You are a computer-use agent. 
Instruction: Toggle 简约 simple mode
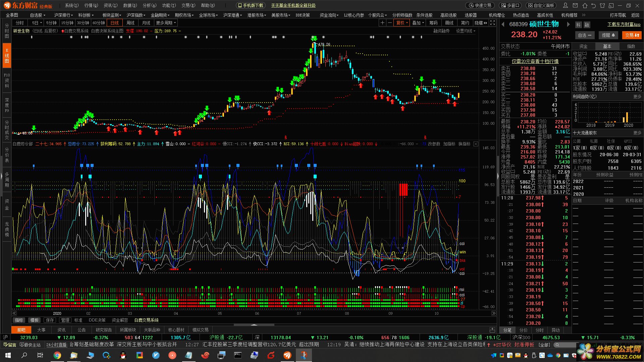point(465,23)
